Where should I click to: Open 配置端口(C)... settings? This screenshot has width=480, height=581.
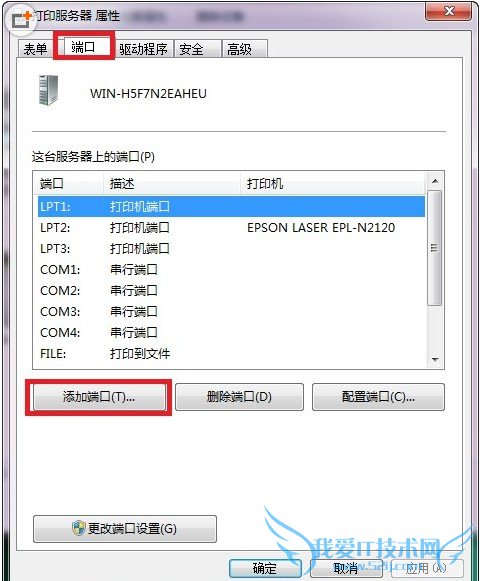(378, 397)
